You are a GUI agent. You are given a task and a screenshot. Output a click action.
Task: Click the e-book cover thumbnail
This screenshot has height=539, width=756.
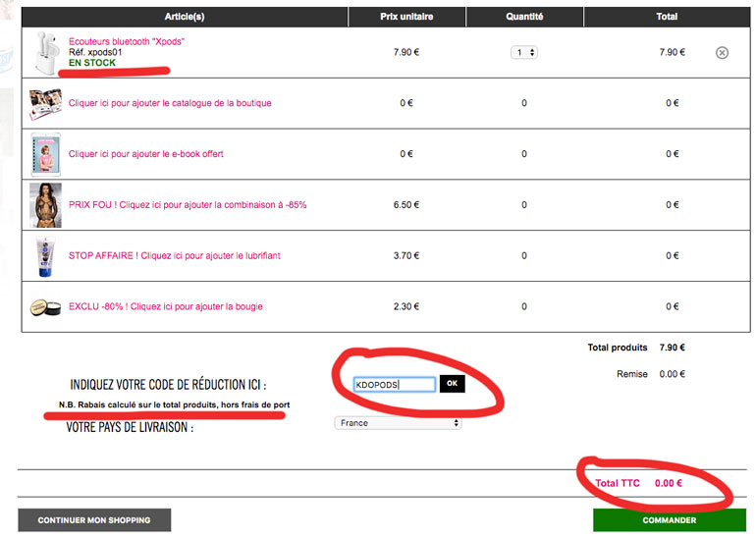pyautogui.click(x=45, y=154)
